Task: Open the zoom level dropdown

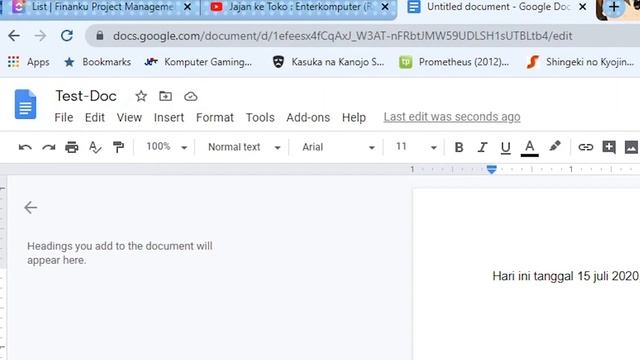Action: [x=167, y=147]
